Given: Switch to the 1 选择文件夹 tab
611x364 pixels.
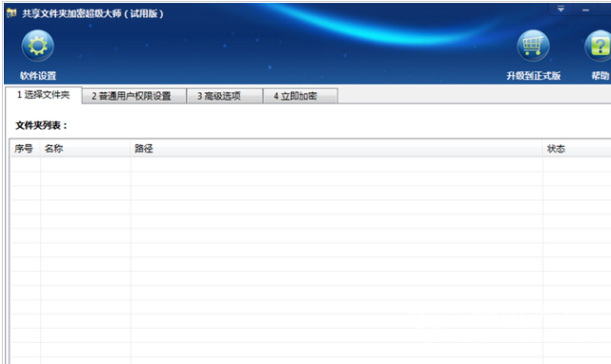Looking at the screenshot, I should pos(43,94).
